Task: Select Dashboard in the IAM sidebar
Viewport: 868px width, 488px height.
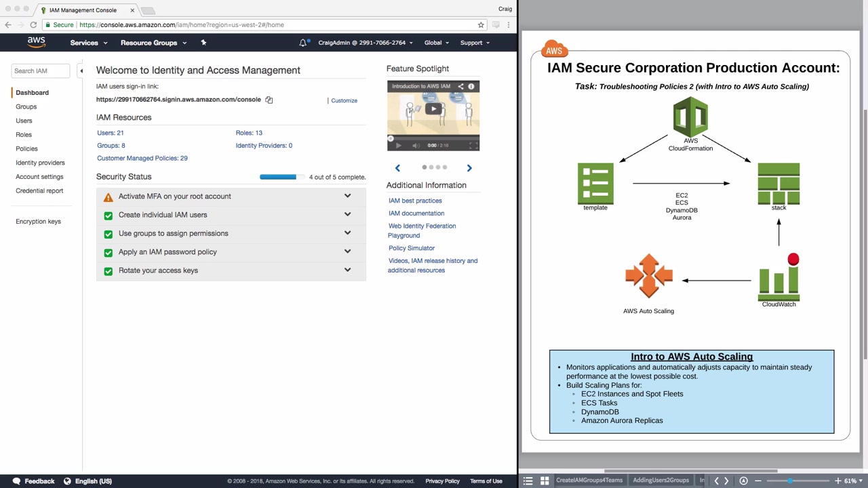Action: click(x=32, y=92)
